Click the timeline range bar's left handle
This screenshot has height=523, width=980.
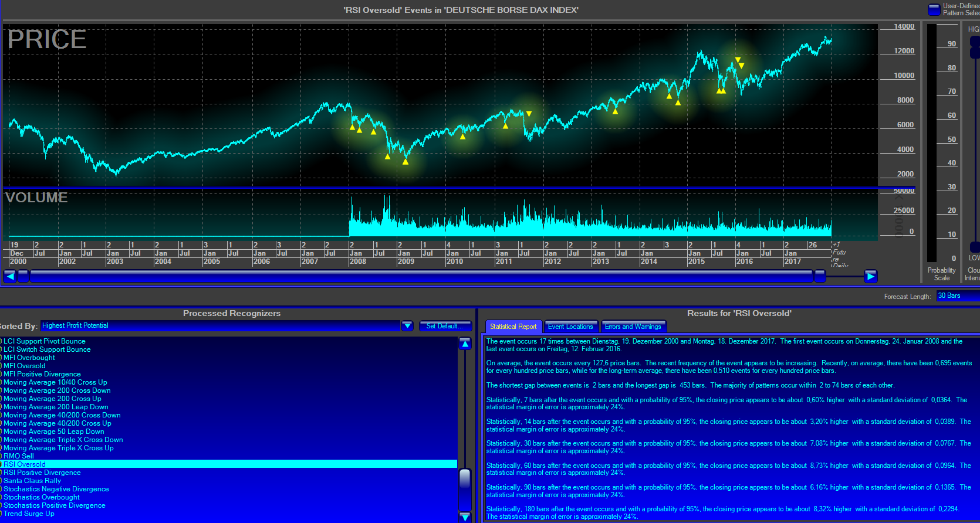[23, 276]
